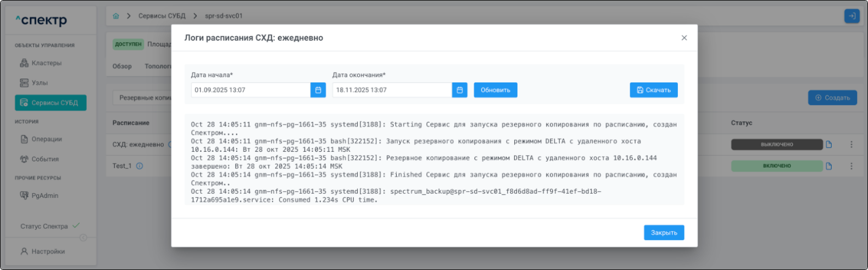The width and height of the screenshot is (868, 270).
Task: Expand the Резервные копии dropdown
Action: pyautogui.click(x=144, y=98)
